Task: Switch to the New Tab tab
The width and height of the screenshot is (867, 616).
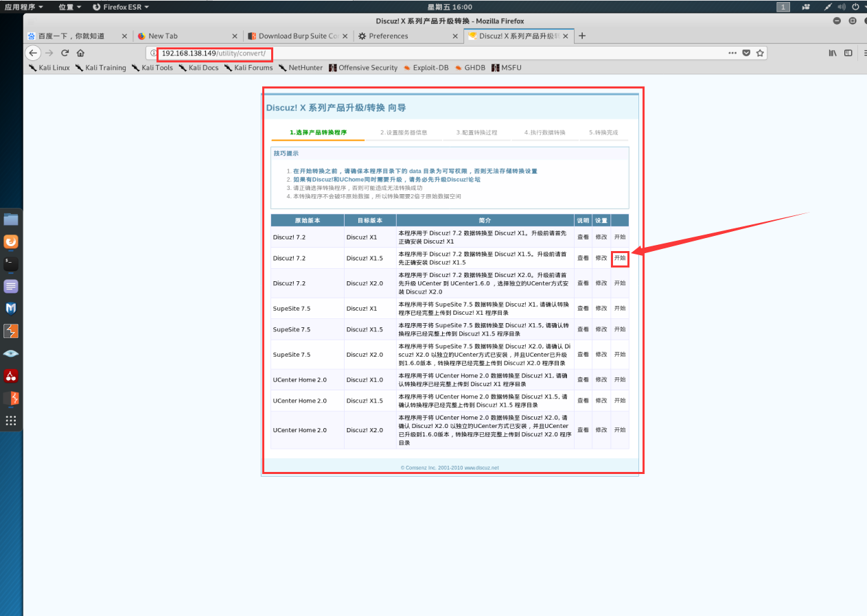Action: pyautogui.click(x=187, y=36)
